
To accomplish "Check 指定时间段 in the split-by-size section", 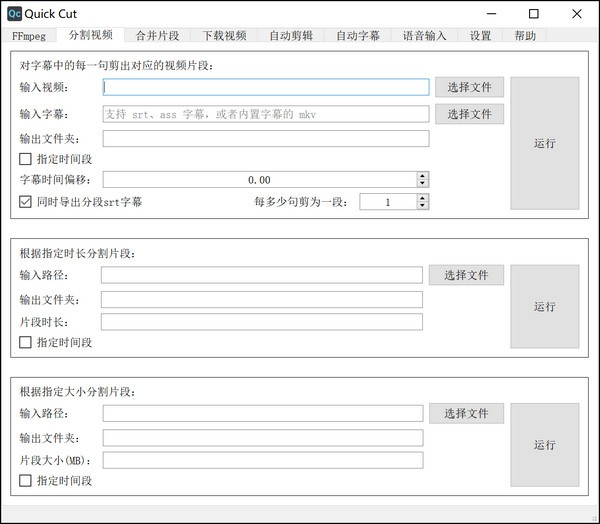I will 26,481.
